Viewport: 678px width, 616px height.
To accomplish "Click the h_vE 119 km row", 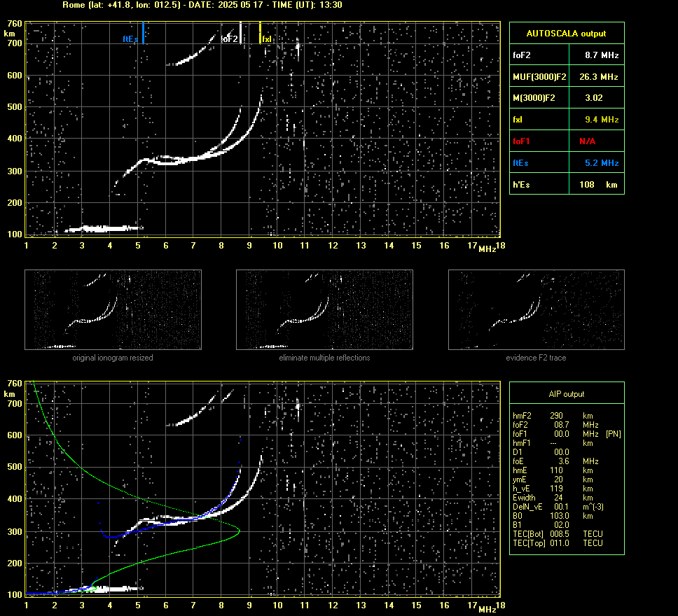I will pos(553,489).
